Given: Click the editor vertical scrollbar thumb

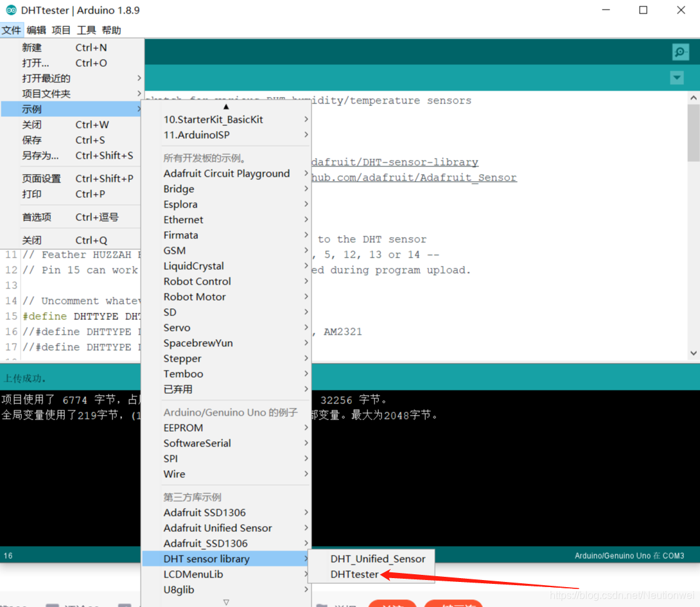Looking at the screenshot, I should (x=694, y=133).
